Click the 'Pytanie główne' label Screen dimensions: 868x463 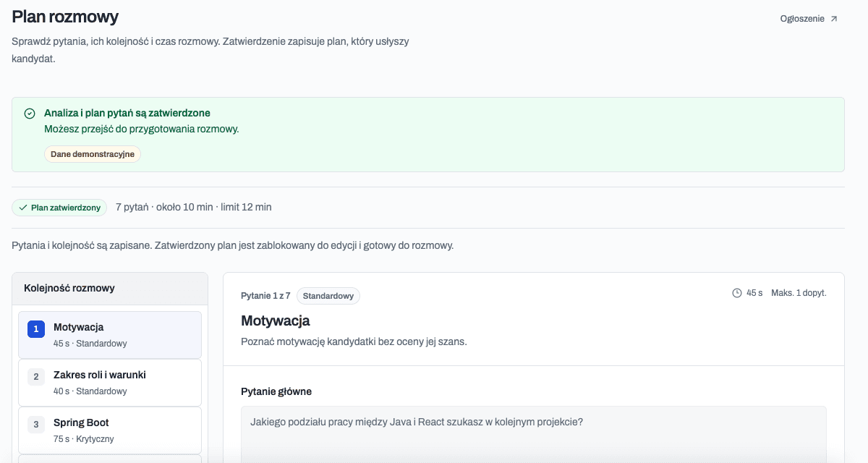(276, 391)
